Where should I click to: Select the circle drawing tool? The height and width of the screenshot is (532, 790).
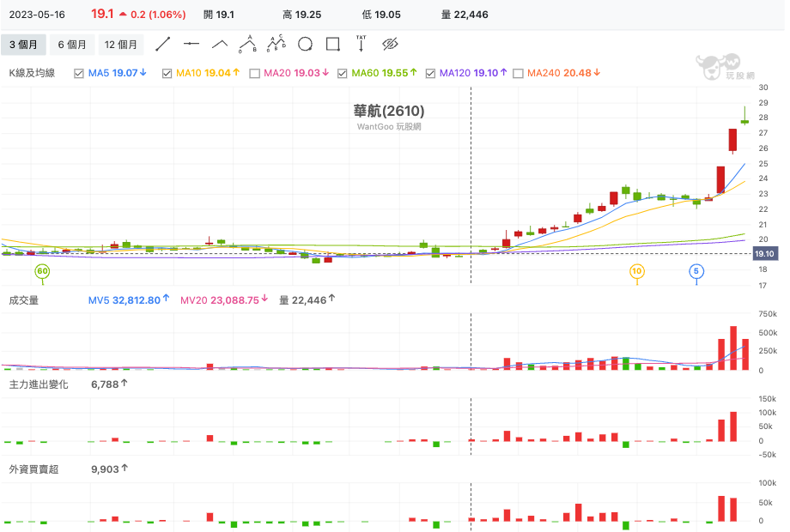tap(305, 45)
